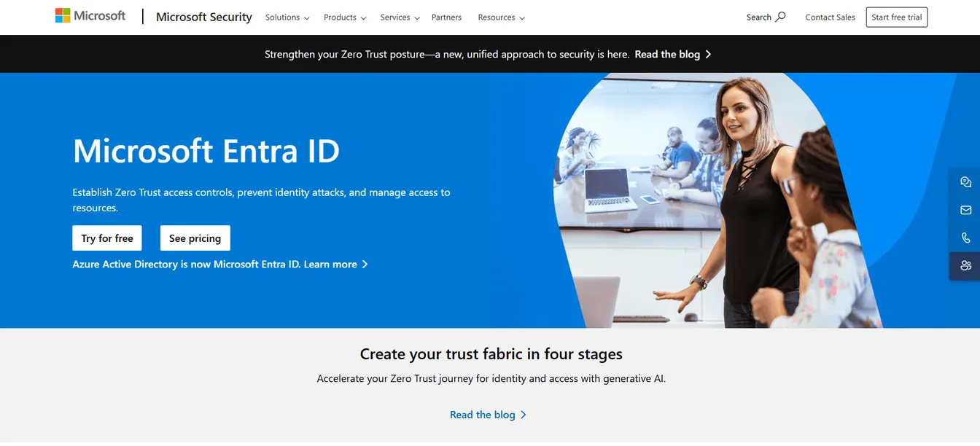This screenshot has width=980, height=446.
Task: Click the phone icon in side panel
Action: [965, 238]
